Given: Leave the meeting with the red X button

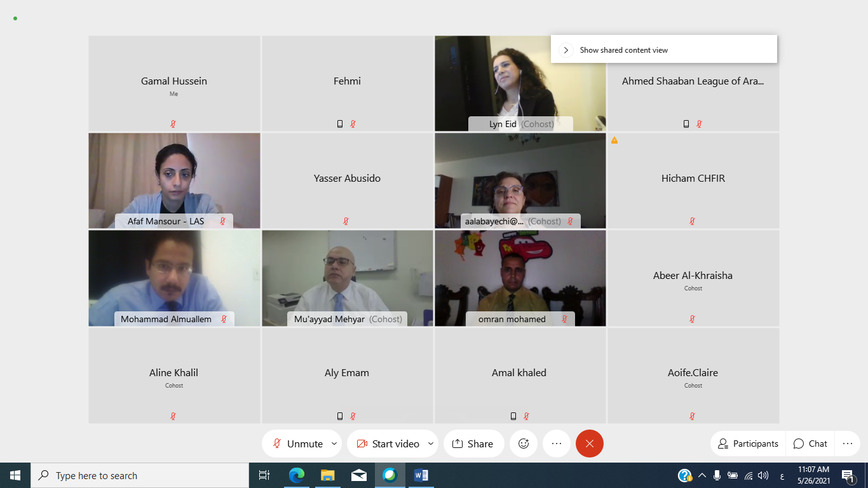Looking at the screenshot, I should 590,444.
